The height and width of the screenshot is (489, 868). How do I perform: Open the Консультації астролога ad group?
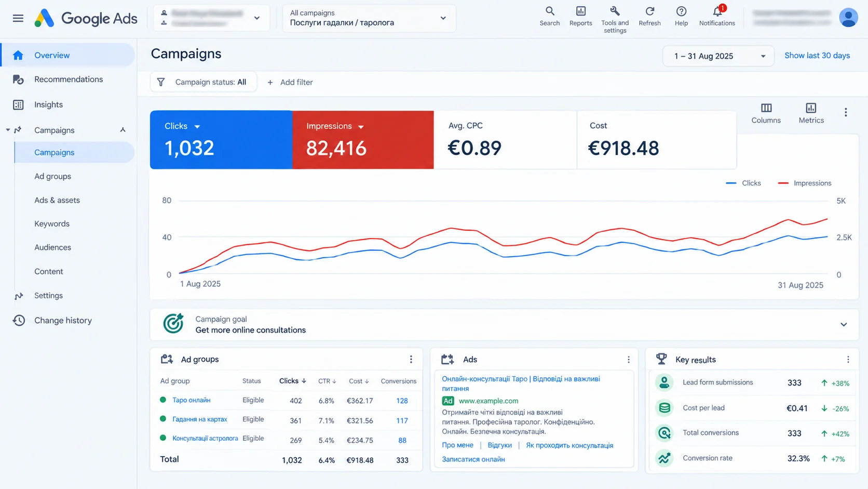(205, 439)
